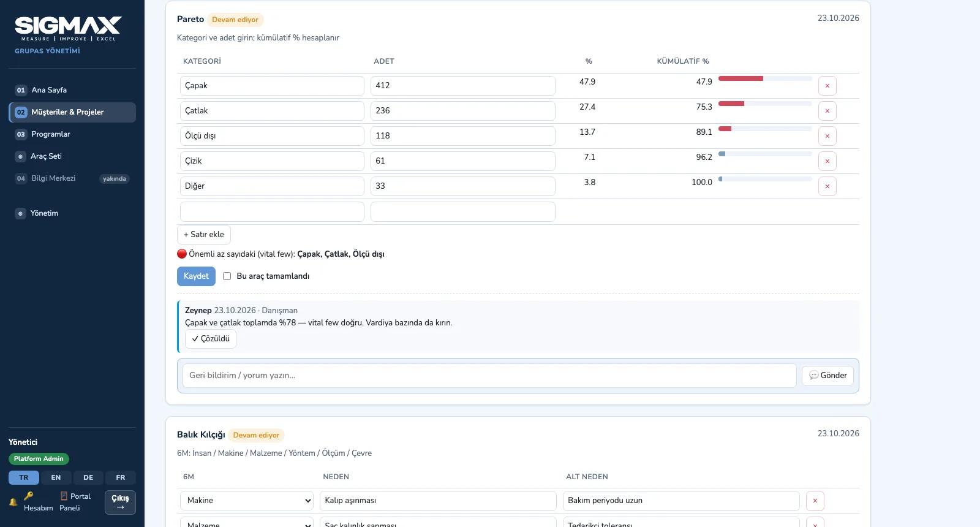The width and height of the screenshot is (980, 527).
Task: Click the 02 badge beside Müşteriler & Projeler
Action: pos(21,112)
